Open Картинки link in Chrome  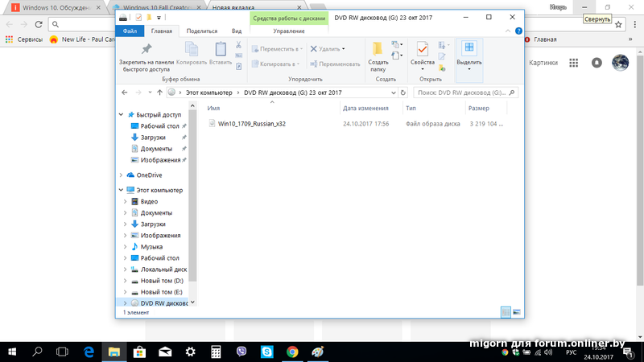(x=543, y=63)
